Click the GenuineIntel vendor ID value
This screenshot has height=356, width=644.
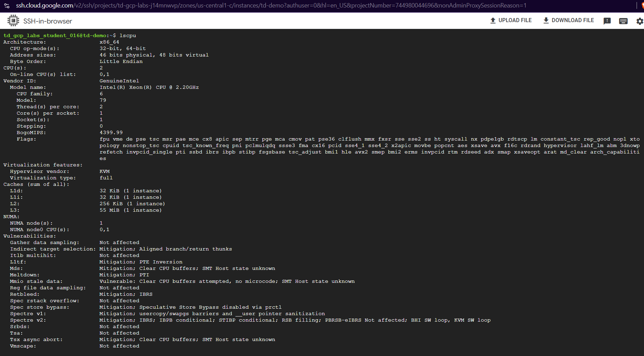click(119, 81)
